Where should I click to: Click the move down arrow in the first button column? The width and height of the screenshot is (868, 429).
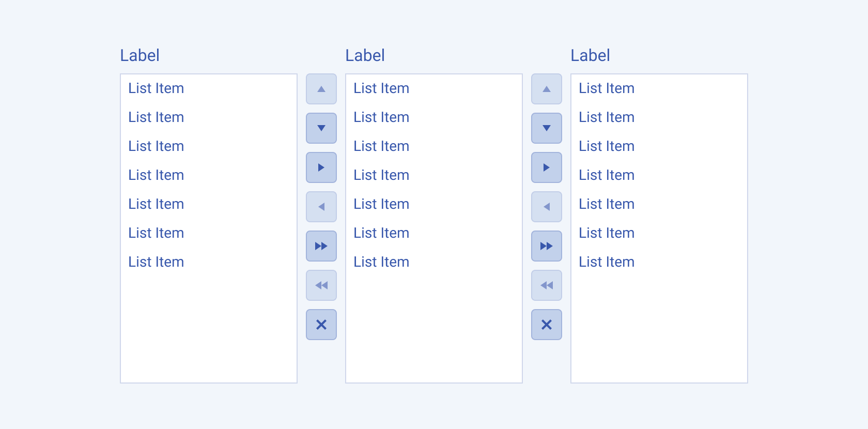(x=321, y=128)
